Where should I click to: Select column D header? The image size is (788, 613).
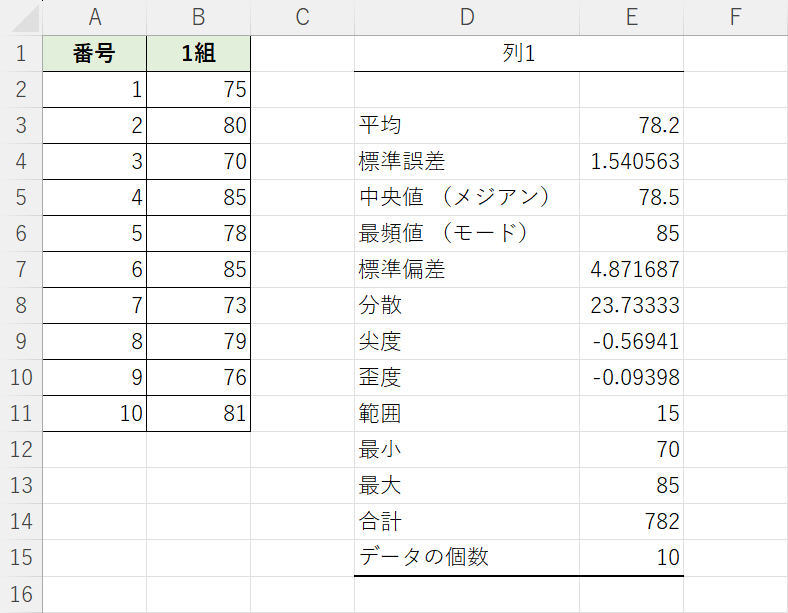tap(467, 18)
